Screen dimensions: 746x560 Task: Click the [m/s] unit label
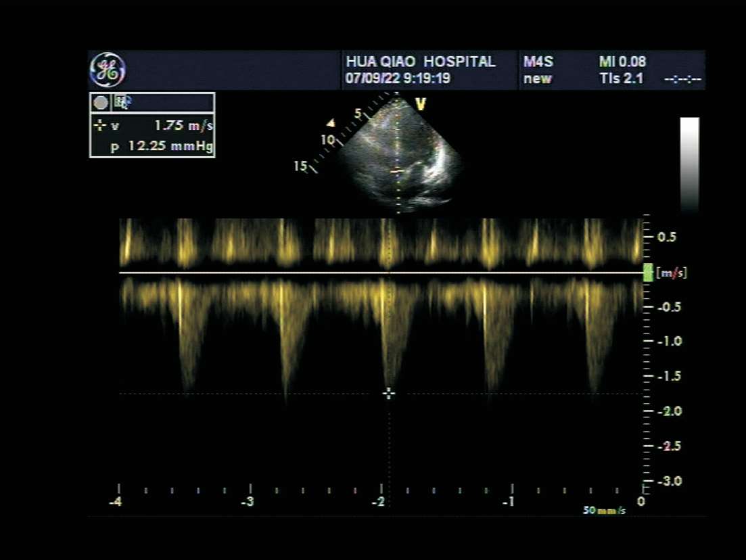pos(672,273)
